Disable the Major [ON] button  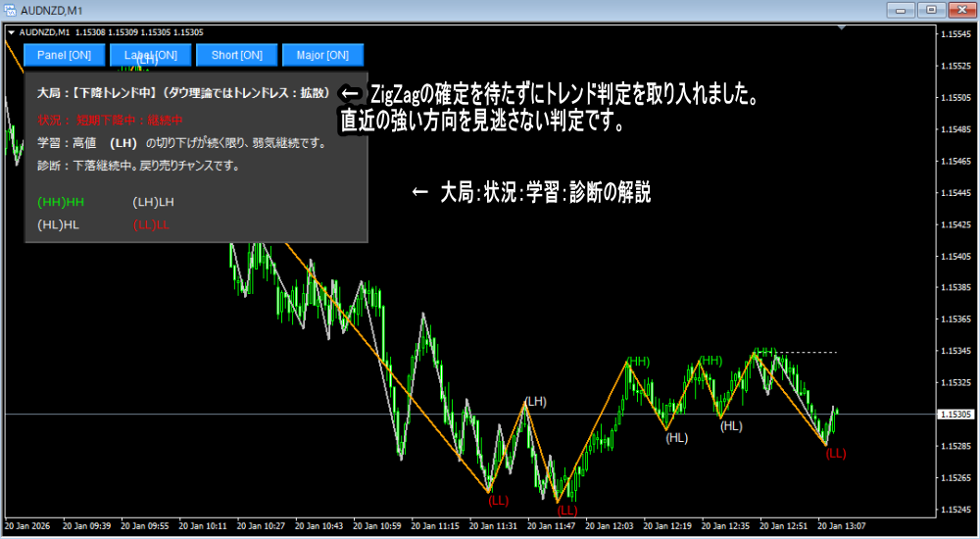click(322, 55)
